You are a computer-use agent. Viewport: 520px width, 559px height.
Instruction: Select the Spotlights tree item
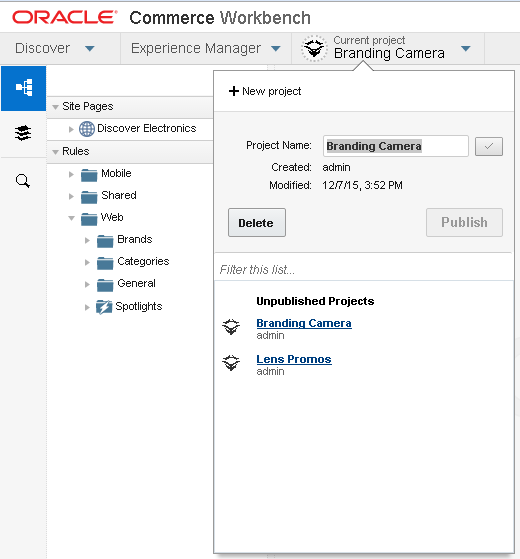pos(139,306)
